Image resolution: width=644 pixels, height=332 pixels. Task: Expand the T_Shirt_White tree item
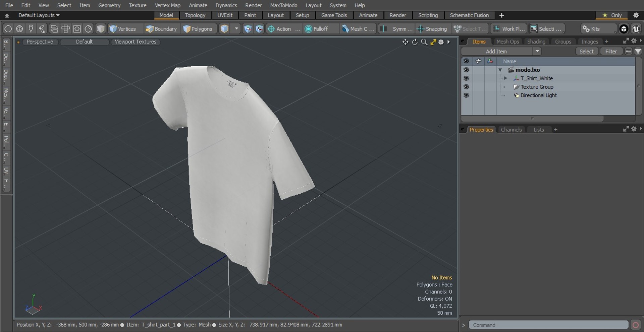tap(505, 78)
